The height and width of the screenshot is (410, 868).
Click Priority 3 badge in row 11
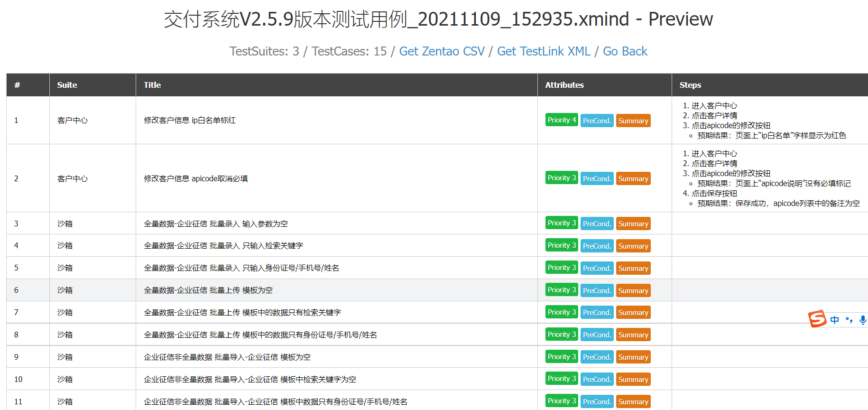tap(562, 401)
